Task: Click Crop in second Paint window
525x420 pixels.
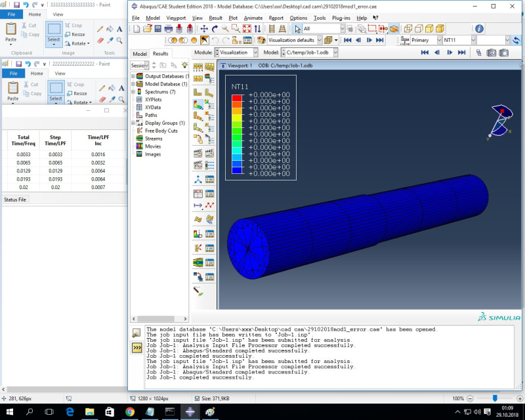Action: click(x=75, y=85)
